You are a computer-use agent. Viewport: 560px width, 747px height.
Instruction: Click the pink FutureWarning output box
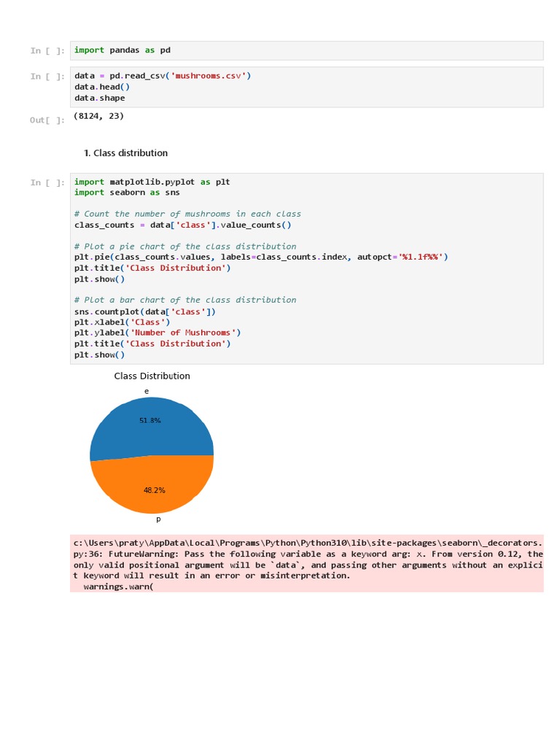pos(306,565)
